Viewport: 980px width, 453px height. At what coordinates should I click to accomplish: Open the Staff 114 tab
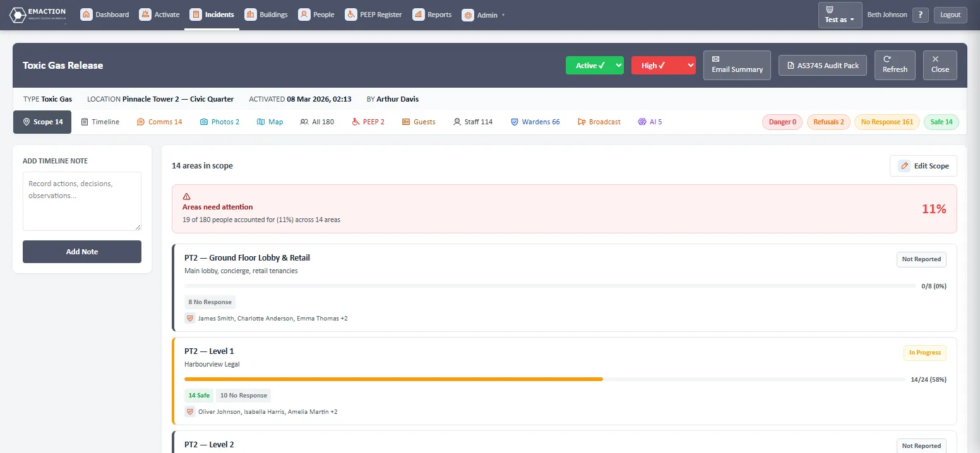point(473,122)
